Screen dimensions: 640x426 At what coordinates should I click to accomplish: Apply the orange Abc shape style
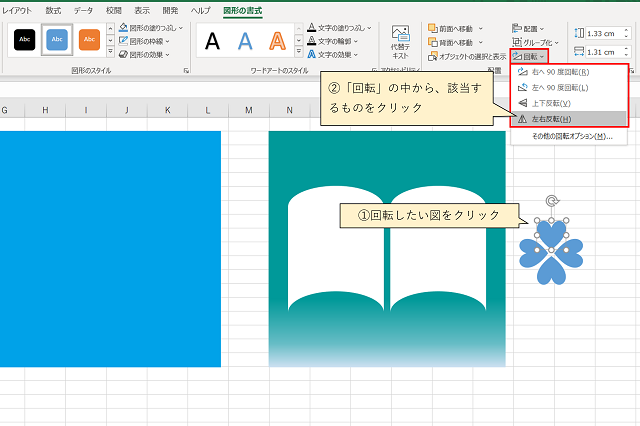pyautogui.click(x=89, y=40)
